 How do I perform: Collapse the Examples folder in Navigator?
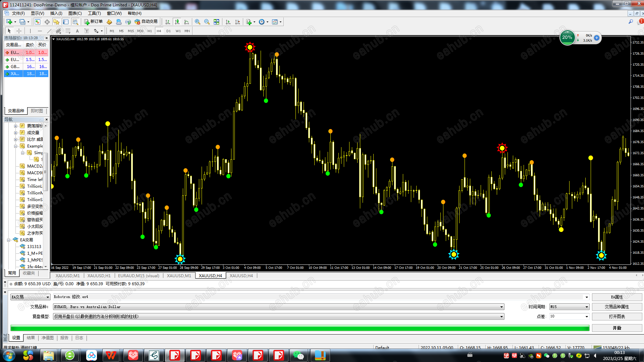(x=16, y=146)
